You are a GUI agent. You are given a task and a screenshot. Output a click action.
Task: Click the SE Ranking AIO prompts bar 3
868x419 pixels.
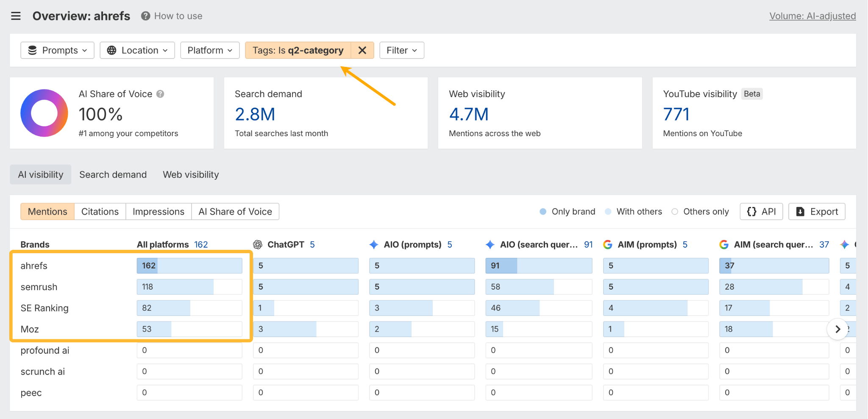point(422,308)
